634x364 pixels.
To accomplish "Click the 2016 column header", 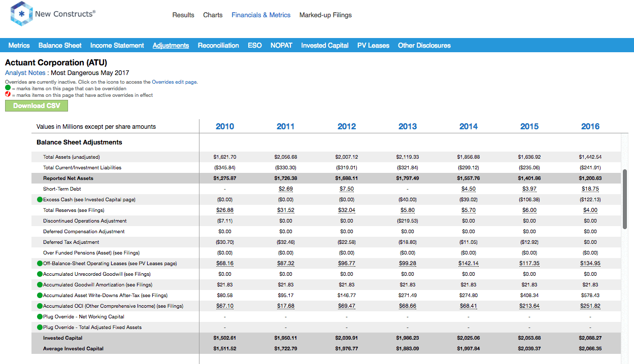I will (x=590, y=127).
